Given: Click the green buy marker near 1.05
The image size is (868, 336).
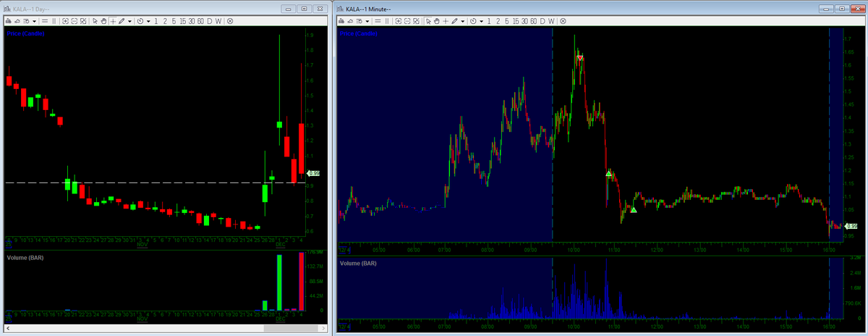Looking at the screenshot, I should pyautogui.click(x=633, y=209).
